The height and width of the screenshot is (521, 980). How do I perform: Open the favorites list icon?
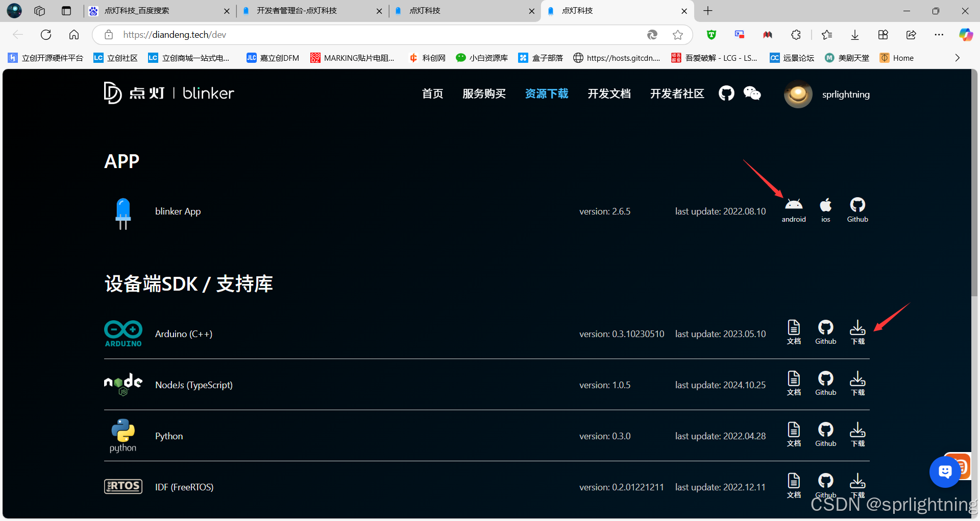tap(827, 35)
